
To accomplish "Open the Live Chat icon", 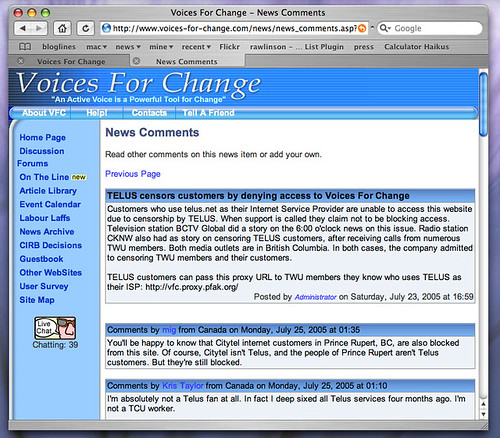I will [x=55, y=328].
